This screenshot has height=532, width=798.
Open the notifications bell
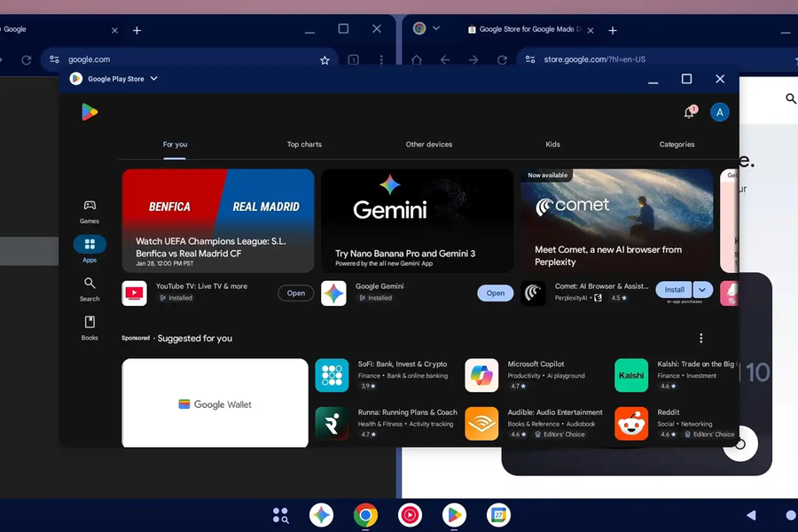(x=689, y=112)
